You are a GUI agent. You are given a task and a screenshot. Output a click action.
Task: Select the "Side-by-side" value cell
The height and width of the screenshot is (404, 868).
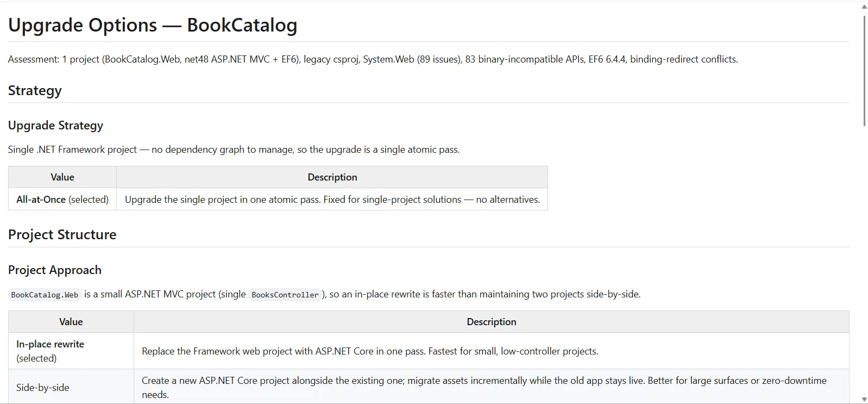pyautogui.click(x=71, y=387)
